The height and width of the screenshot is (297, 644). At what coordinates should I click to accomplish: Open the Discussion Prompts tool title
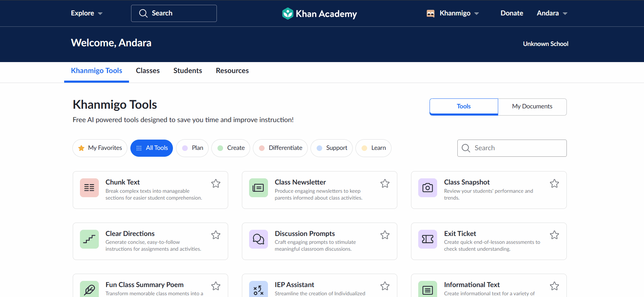point(305,234)
